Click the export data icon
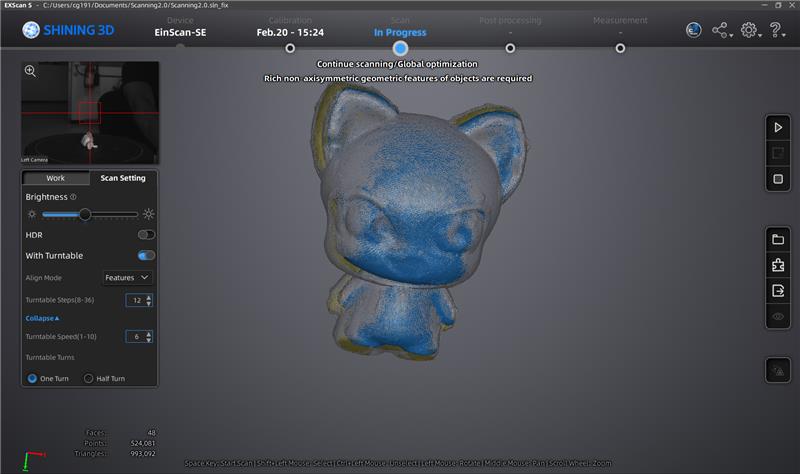Screen dimensions: 800x474 tap(778, 291)
